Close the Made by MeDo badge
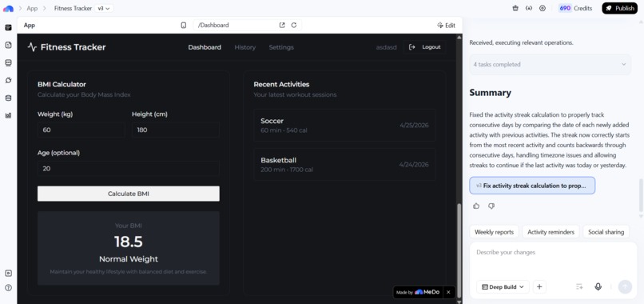The image size is (644, 304). tap(448, 292)
